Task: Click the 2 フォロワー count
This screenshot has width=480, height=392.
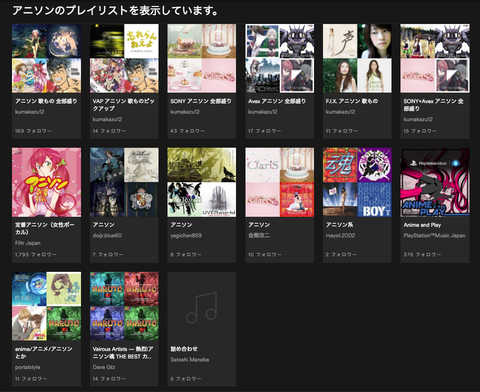Action: tap(341, 254)
